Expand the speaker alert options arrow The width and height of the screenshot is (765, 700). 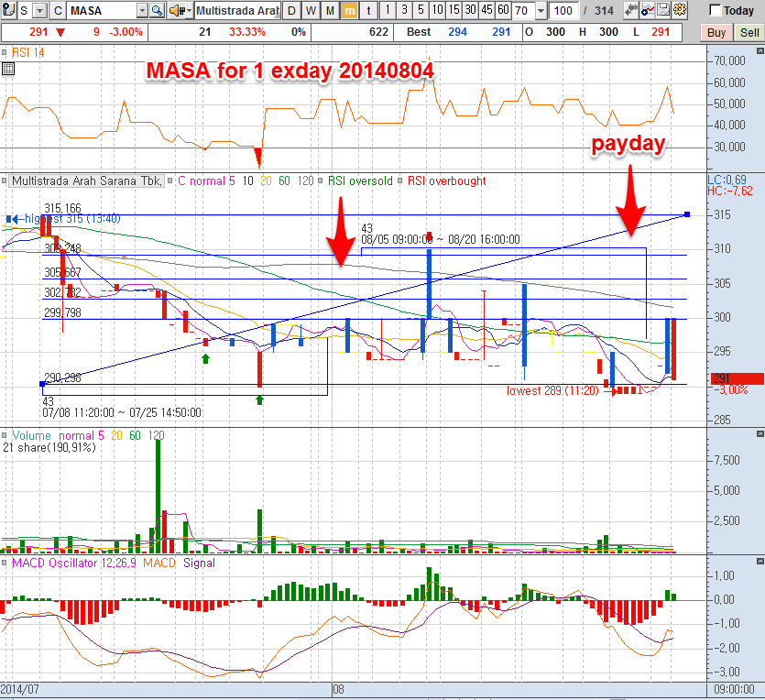pyautogui.click(x=189, y=10)
